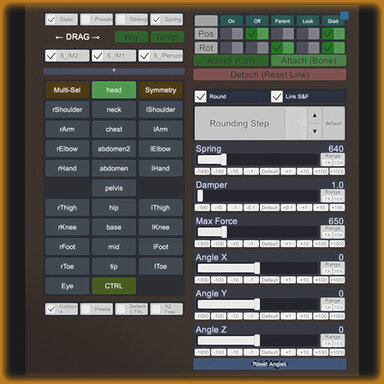
Task: Click the Damper slider handle
Action: coord(200,196)
